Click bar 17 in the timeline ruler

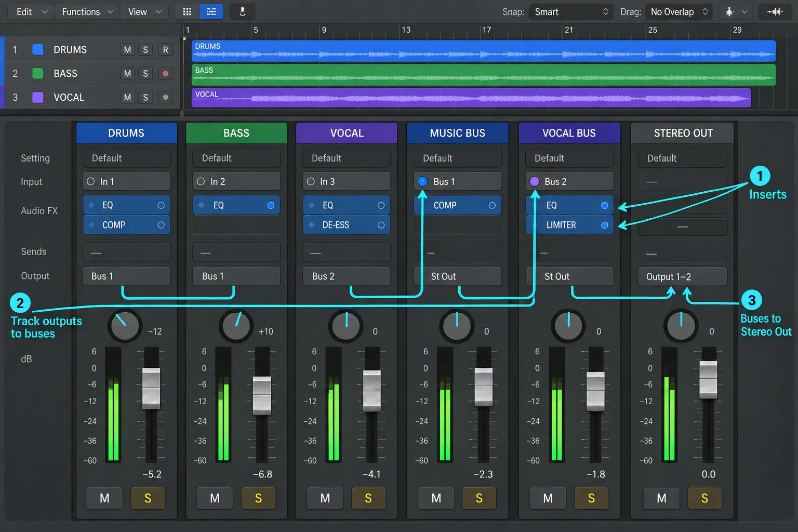[x=486, y=30]
